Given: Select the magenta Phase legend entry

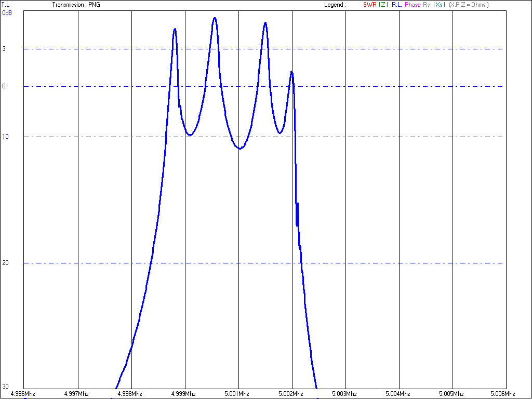Looking at the screenshot, I should coord(413,5).
